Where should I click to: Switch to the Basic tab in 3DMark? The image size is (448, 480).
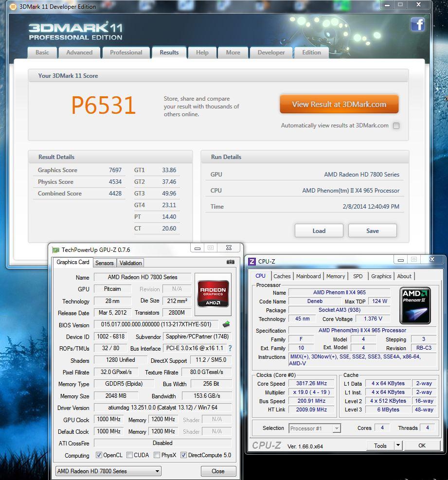(x=42, y=53)
